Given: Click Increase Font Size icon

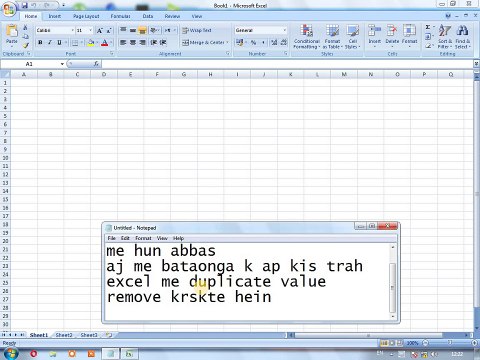Looking at the screenshot, I should pos(99,30).
